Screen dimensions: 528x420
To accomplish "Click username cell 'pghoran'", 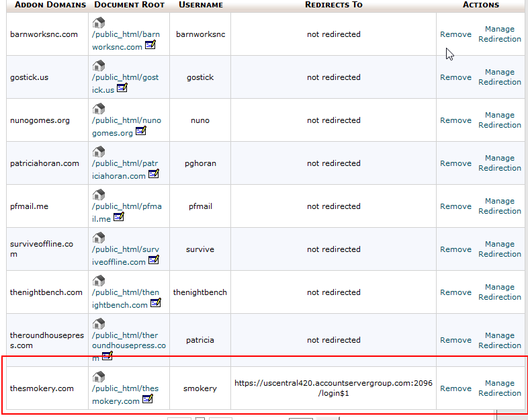I will 200,163.
